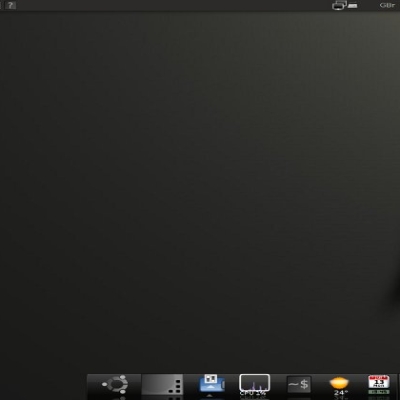Open the blue show-desktop applet in dock

(212, 383)
